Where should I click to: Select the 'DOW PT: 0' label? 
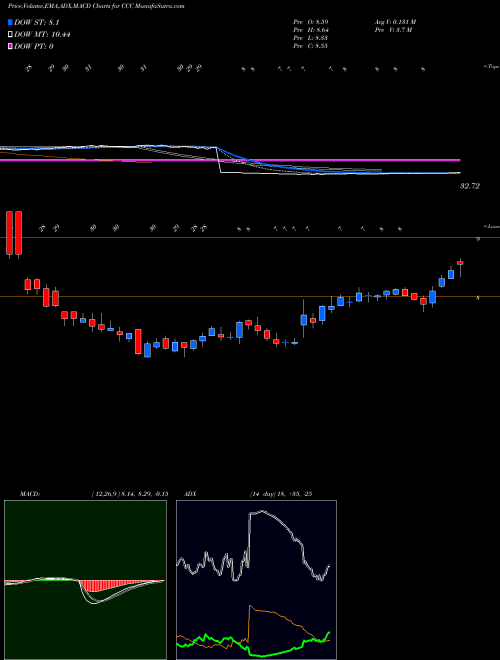(x=34, y=46)
